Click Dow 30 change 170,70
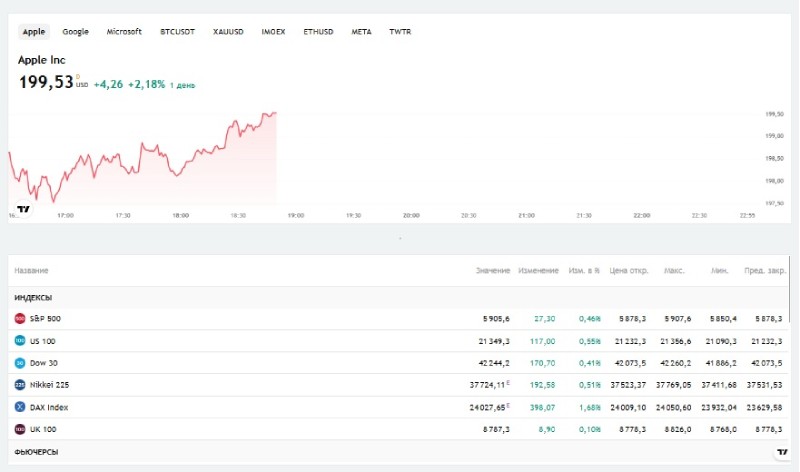 [x=542, y=363]
